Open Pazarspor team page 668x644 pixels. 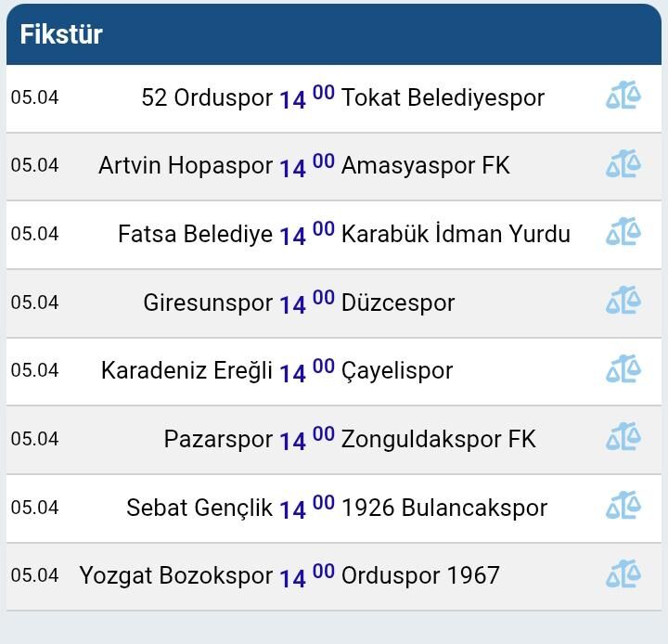click(x=218, y=439)
